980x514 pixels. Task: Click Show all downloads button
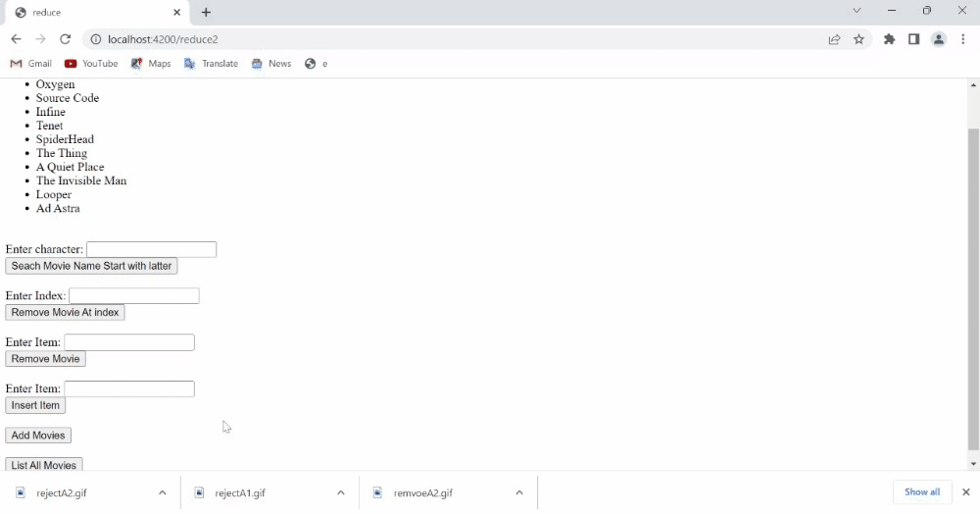click(922, 492)
